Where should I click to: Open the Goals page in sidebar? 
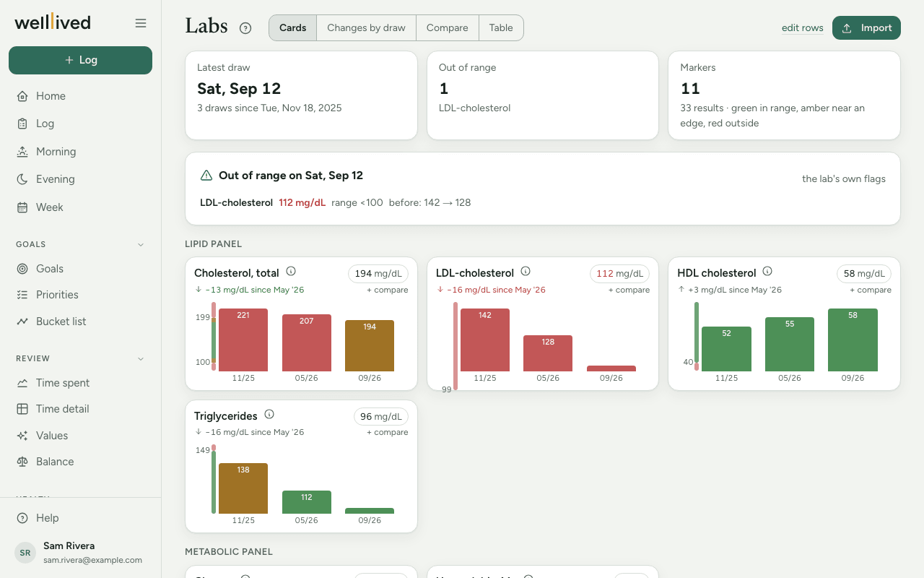click(x=80, y=269)
